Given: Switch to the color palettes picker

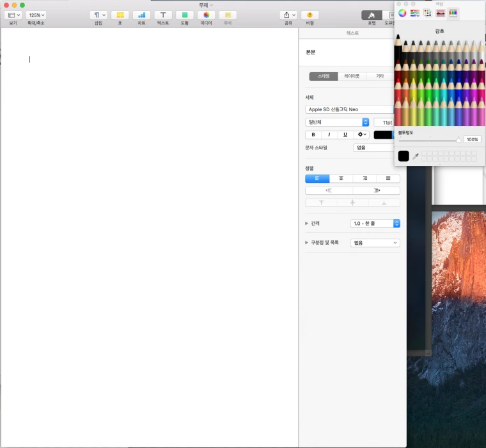Looking at the screenshot, I should [x=427, y=13].
